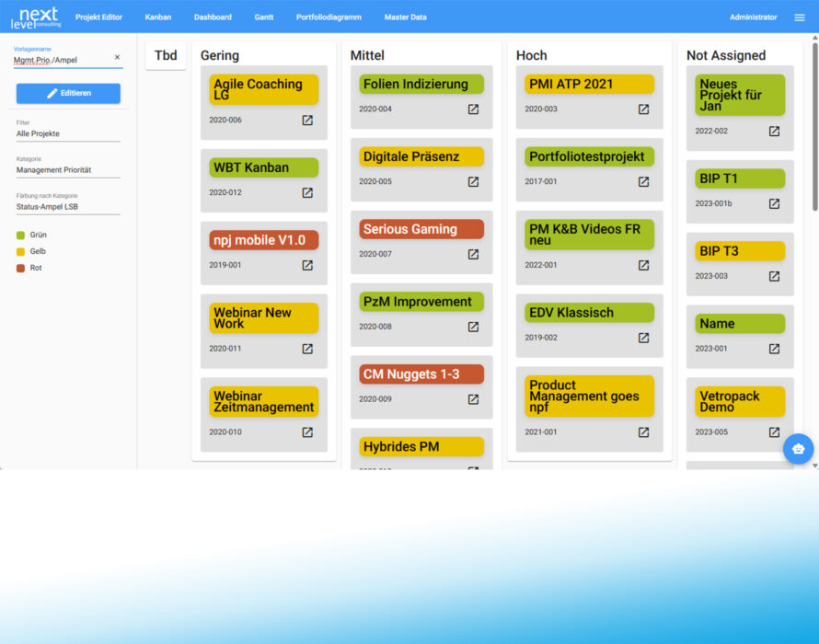Click the yellow Gelb legend swatch
The width and height of the screenshot is (819, 644).
pyautogui.click(x=20, y=252)
